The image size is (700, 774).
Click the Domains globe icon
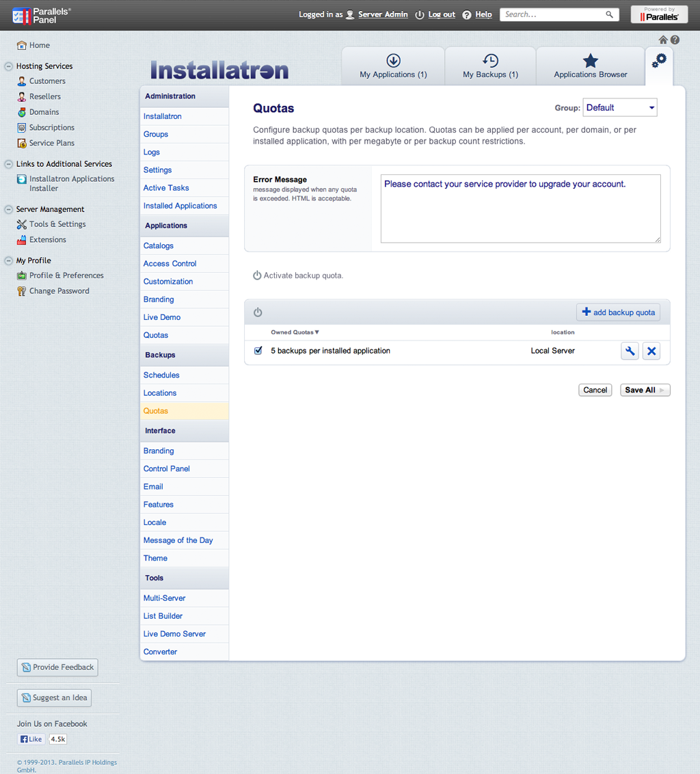point(22,112)
